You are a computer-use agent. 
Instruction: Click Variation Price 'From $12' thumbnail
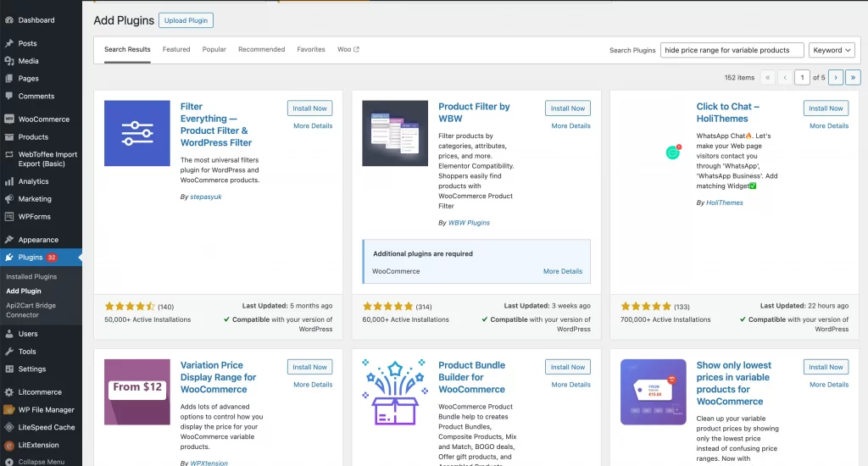[x=137, y=391]
